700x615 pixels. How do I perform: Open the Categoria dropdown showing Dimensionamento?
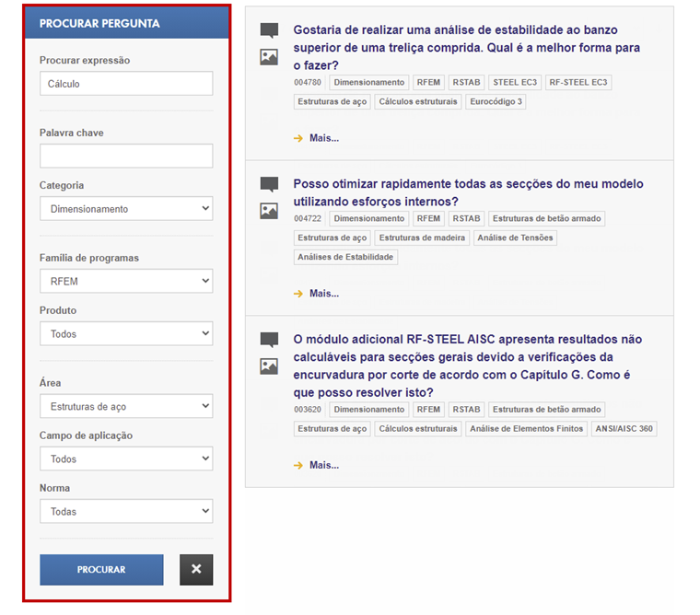click(126, 208)
